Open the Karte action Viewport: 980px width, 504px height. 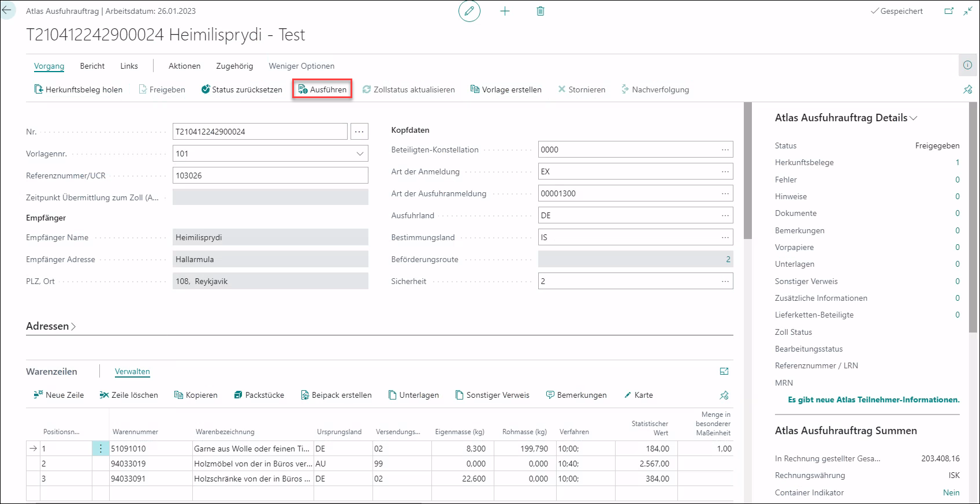pyautogui.click(x=639, y=395)
